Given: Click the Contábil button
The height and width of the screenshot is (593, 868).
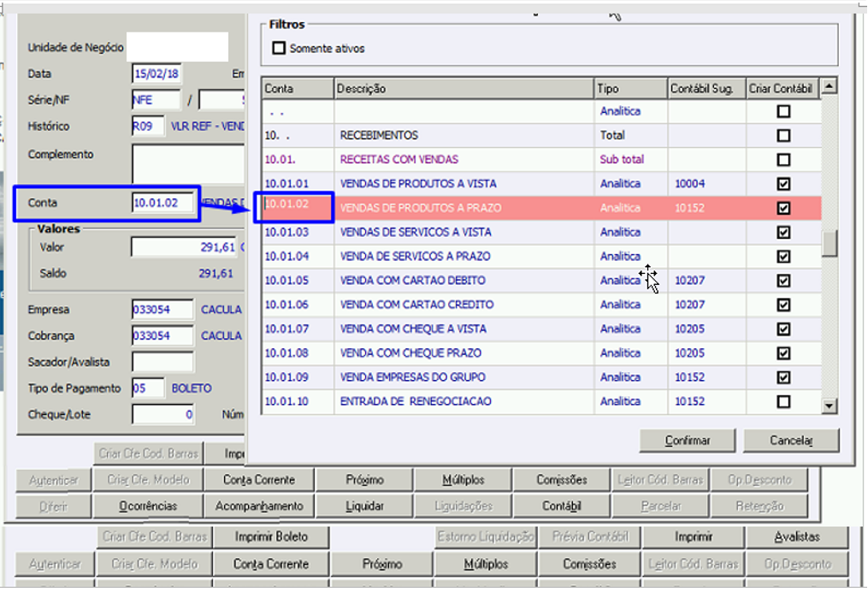Looking at the screenshot, I should (561, 506).
